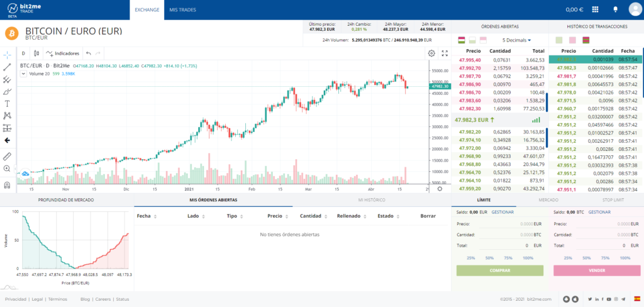Open the 5 Decimals dropdown
Image resolution: width=644 pixels, height=307 pixels.
point(516,40)
